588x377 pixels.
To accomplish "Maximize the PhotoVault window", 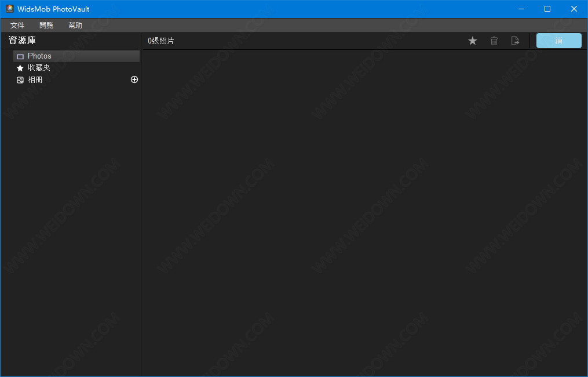I will (x=547, y=9).
